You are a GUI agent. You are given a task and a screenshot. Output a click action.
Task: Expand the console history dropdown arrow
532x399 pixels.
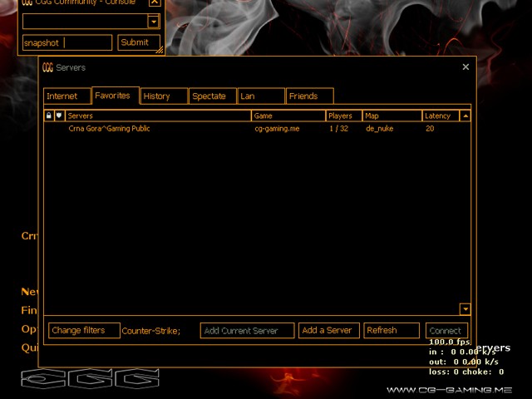154,22
